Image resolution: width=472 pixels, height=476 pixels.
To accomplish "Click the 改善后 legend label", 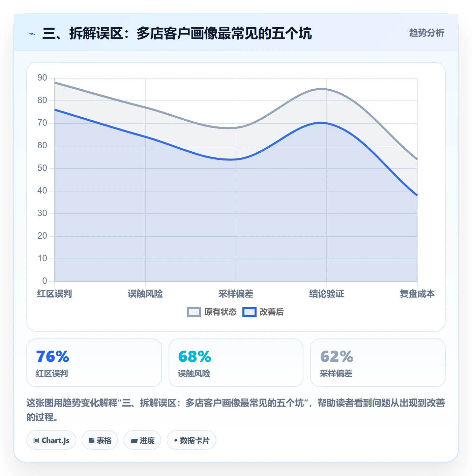I will coord(271,312).
